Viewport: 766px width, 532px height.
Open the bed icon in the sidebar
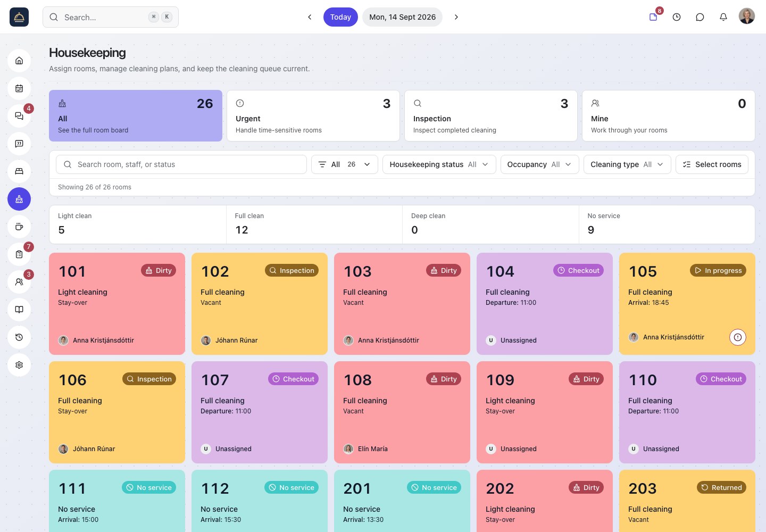19,171
